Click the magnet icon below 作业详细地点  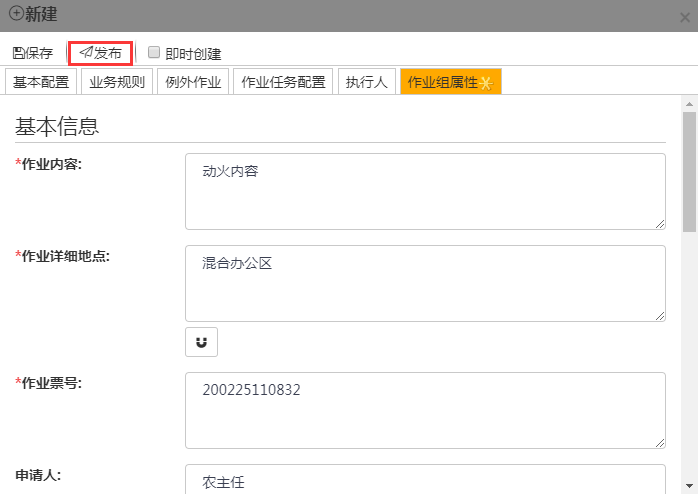tap(201, 342)
